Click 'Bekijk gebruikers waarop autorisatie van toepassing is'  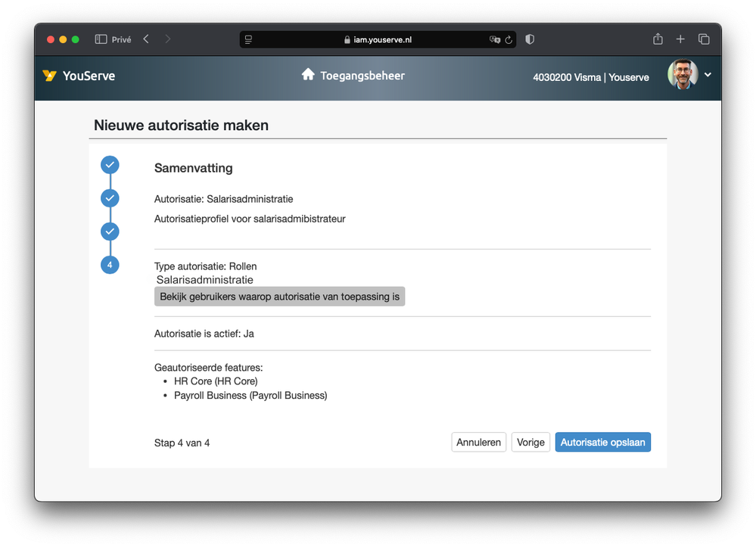tap(279, 297)
